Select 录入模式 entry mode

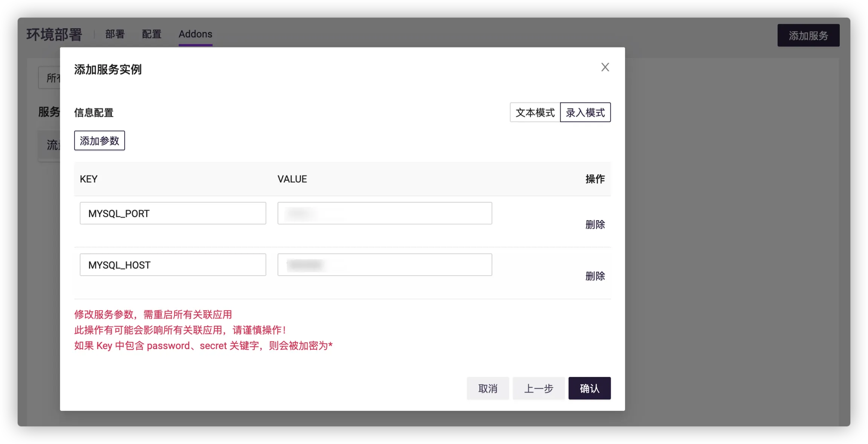(585, 113)
